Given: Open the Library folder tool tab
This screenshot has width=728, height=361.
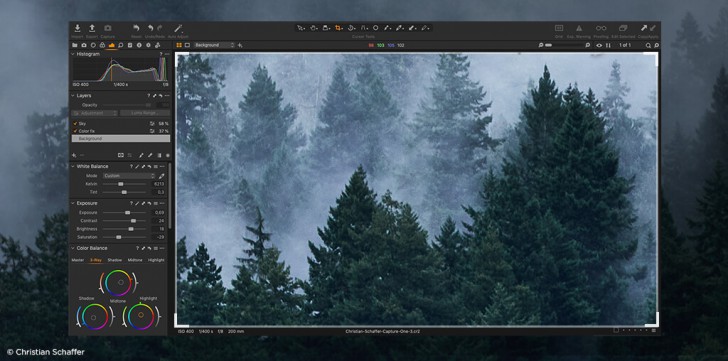Looking at the screenshot, I should (74, 45).
